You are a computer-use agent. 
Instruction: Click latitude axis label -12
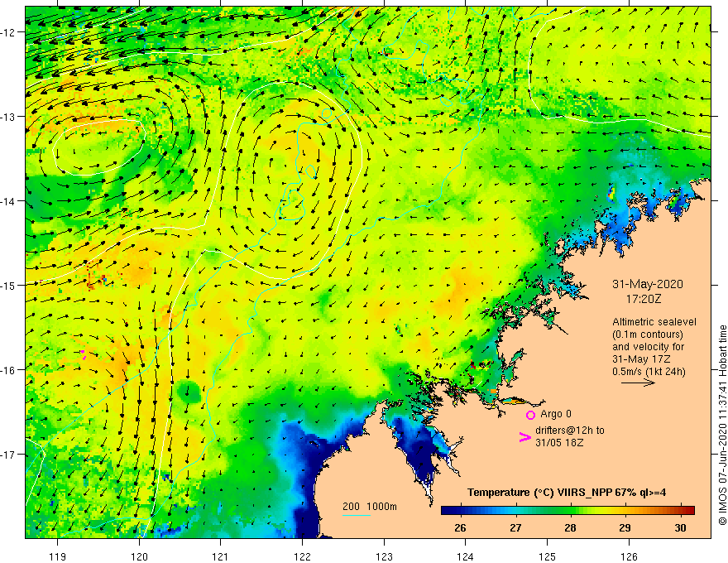click(9, 32)
